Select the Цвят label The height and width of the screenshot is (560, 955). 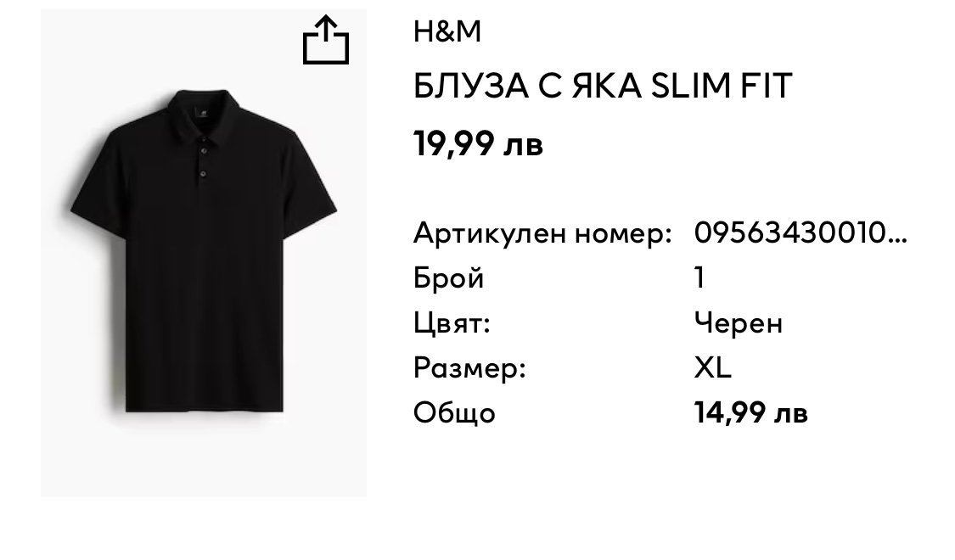point(452,323)
